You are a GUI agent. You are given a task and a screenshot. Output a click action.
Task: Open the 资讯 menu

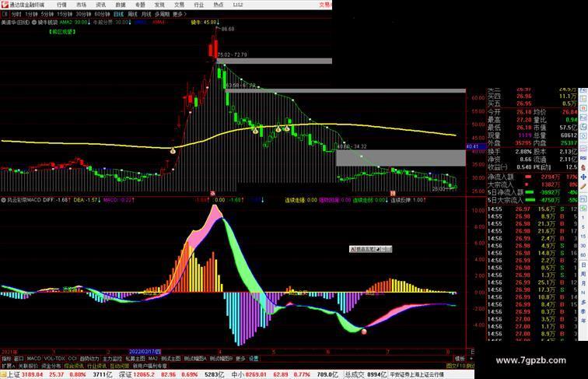(x=101, y=5)
